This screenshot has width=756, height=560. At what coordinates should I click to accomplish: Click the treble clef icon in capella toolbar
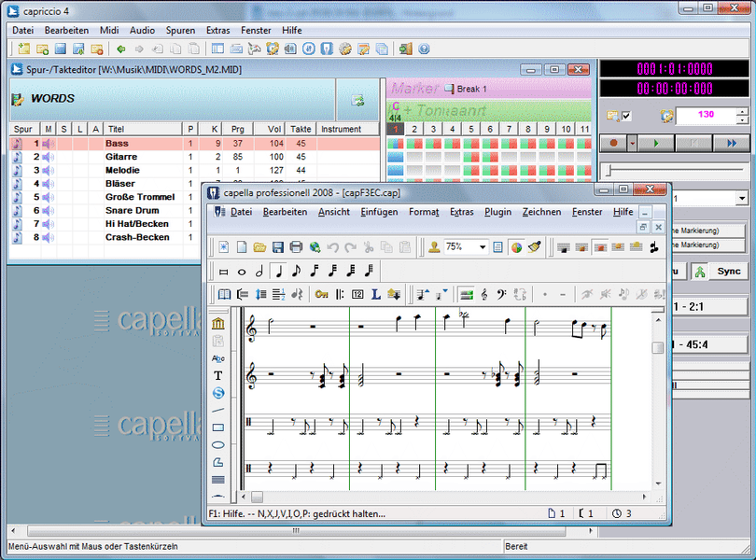click(484, 294)
